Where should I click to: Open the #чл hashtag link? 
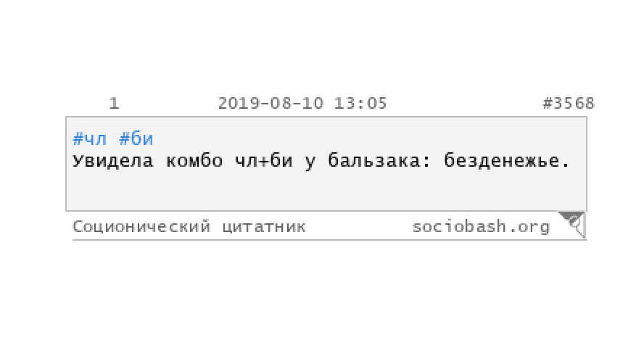(89, 139)
